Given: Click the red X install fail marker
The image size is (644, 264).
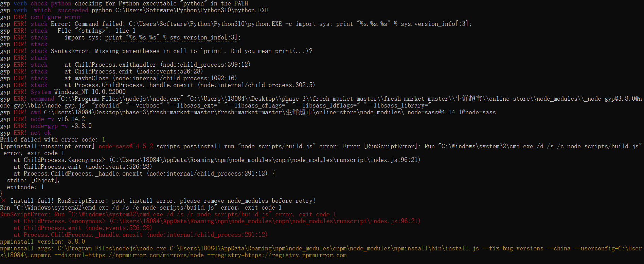Looking at the screenshot, I should (3, 201).
